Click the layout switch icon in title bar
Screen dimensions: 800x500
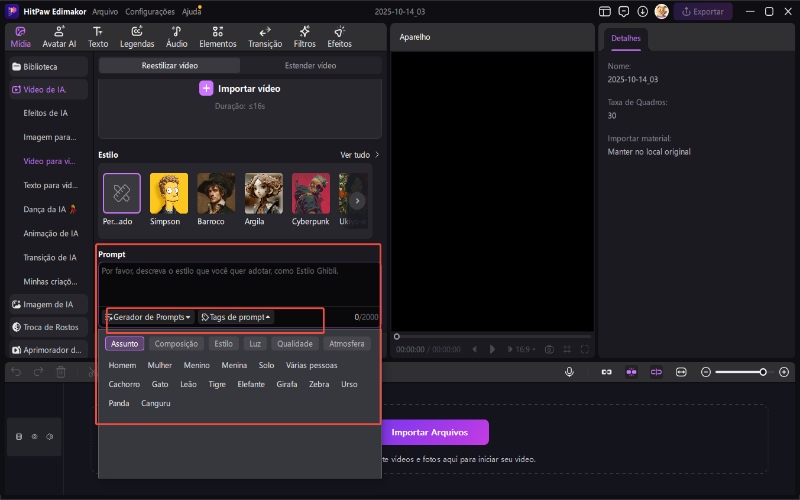point(605,11)
